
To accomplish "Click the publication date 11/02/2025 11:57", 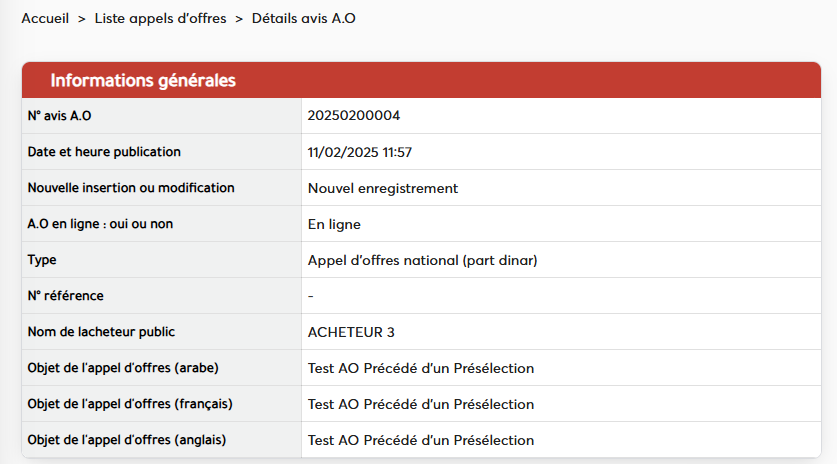I will pos(360,152).
